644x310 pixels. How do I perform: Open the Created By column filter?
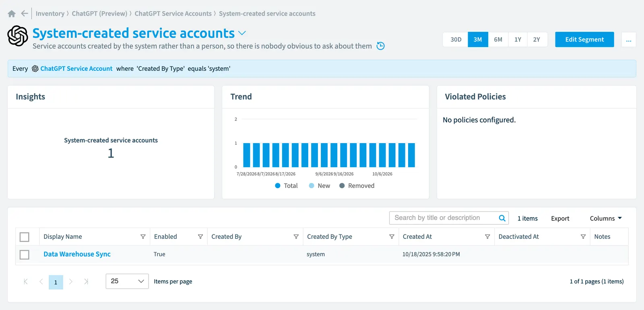(296, 236)
